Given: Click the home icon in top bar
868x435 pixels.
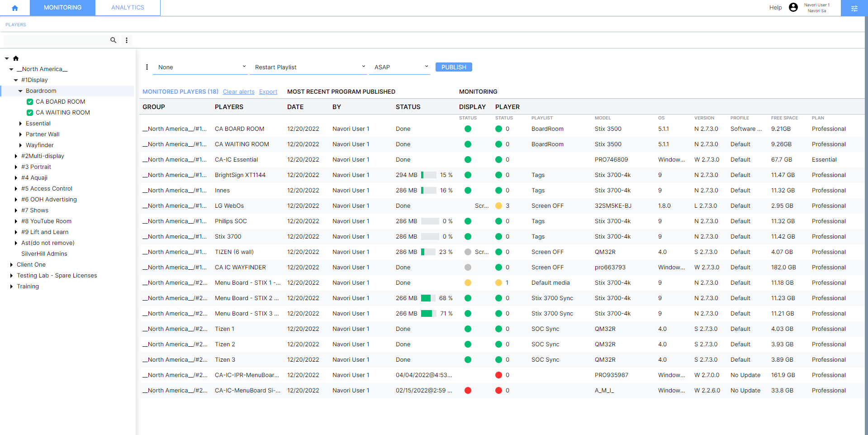Looking at the screenshot, I should 15,8.
